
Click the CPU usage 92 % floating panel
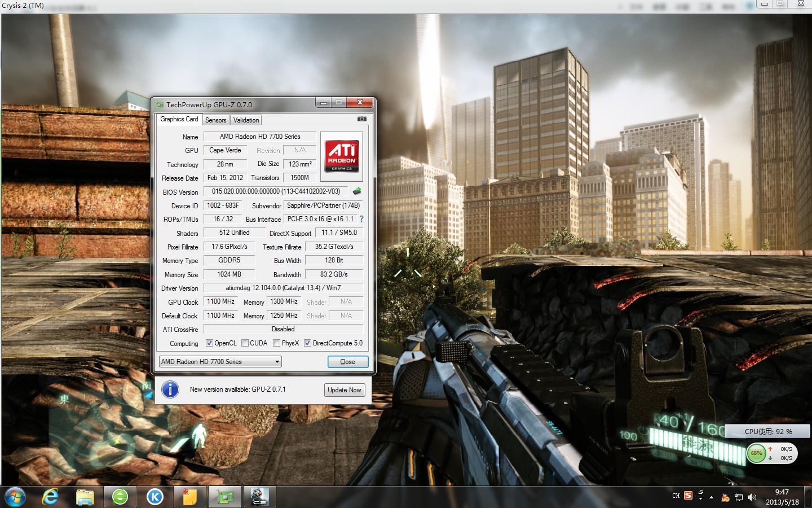coord(767,431)
